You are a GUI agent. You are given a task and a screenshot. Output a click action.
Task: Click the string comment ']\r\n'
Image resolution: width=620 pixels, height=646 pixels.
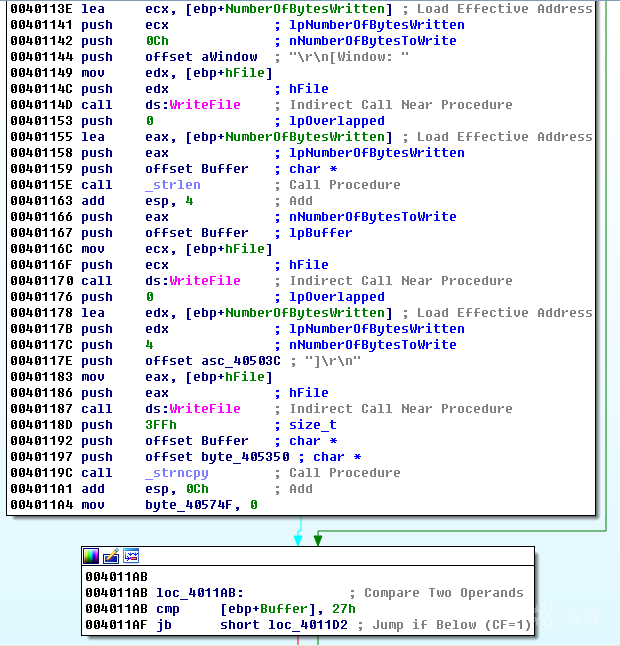pyautogui.click(x=333, y=361)
